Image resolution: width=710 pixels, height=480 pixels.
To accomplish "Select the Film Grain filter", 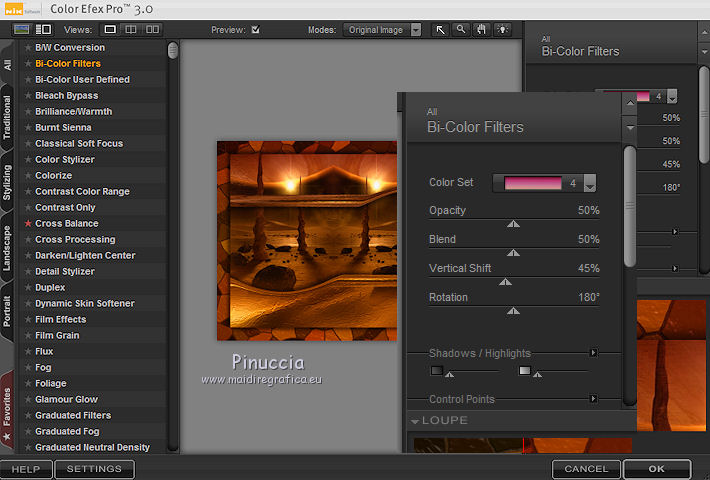I will (x=58, y=336).
